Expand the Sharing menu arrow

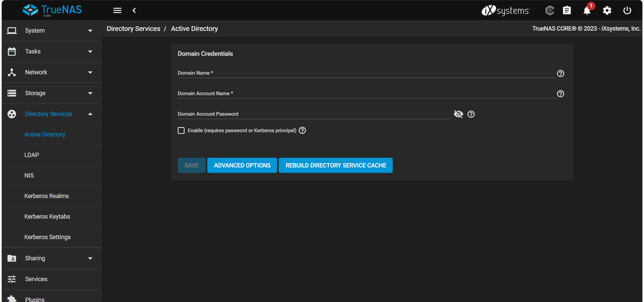click(90, 258)
